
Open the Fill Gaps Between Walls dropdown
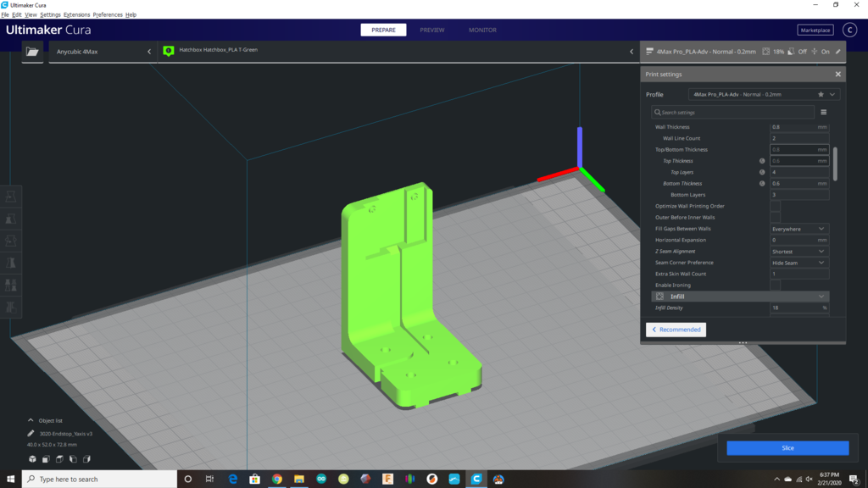pyautogui.click(x=798, y=229)
